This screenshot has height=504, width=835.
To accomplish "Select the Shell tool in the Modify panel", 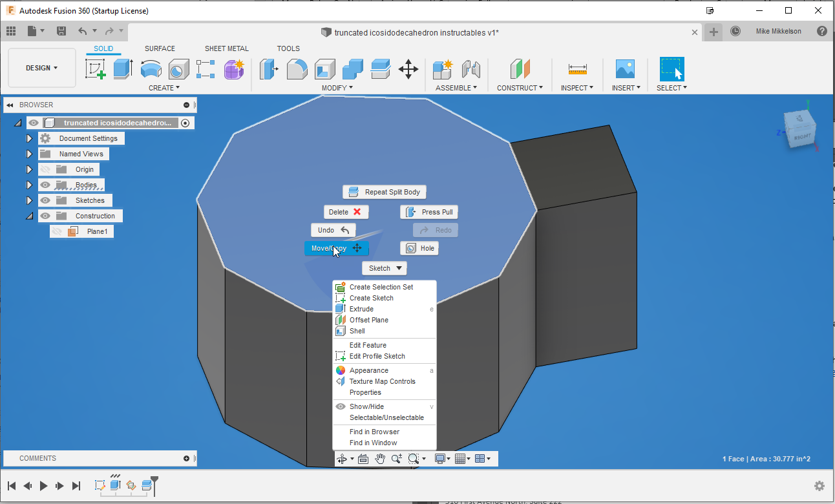I will (x=324, y=69).
